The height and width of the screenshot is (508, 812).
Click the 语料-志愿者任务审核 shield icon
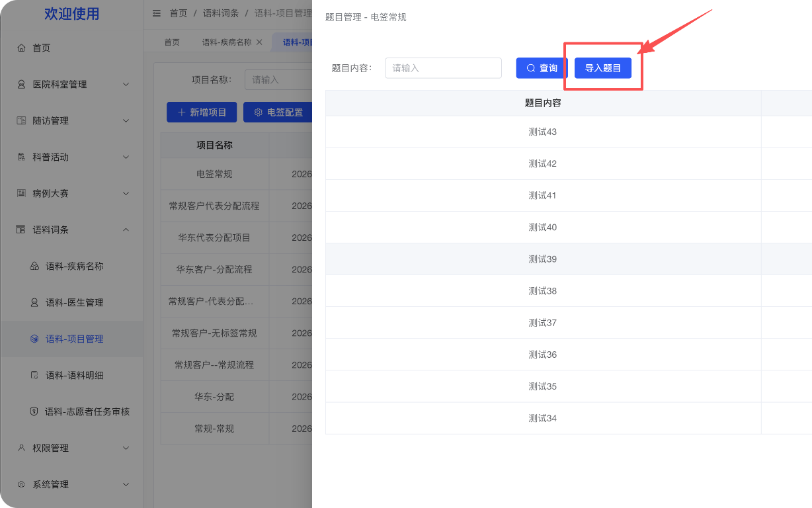34,412
